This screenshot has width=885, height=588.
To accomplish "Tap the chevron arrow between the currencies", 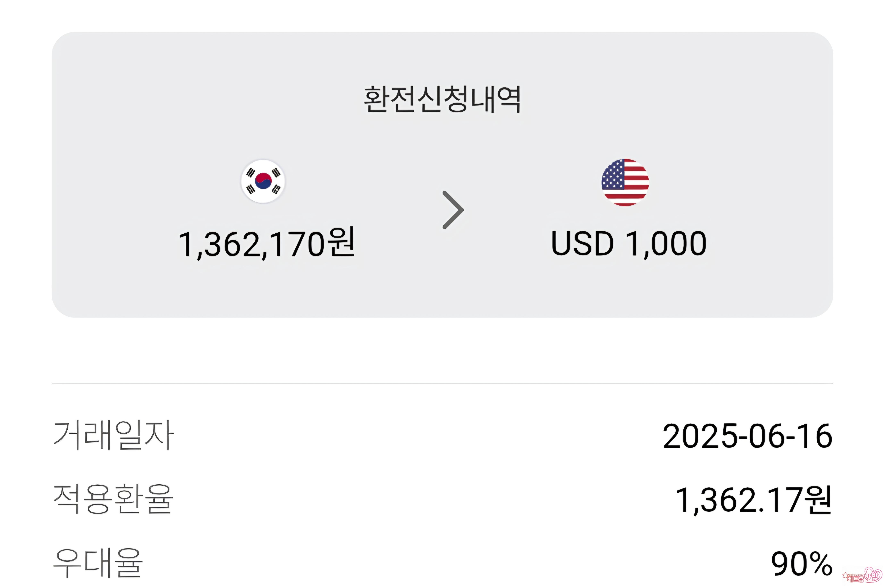I will coord(453,210).
